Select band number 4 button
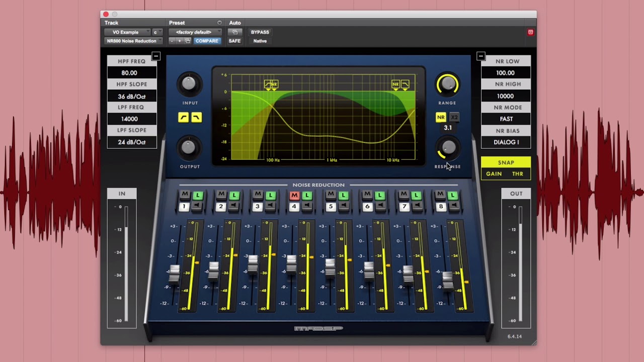Viewport: 644px width, 362px height. 294,206
